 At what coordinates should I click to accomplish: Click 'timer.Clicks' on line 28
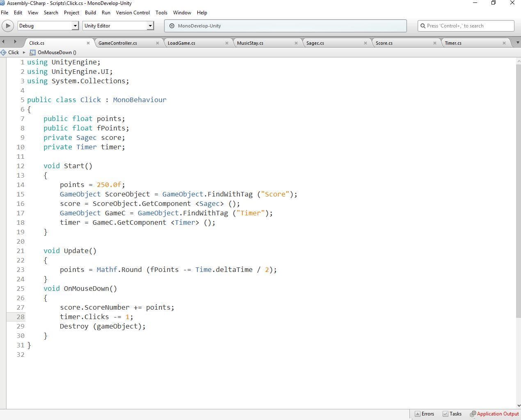point(85,317)
